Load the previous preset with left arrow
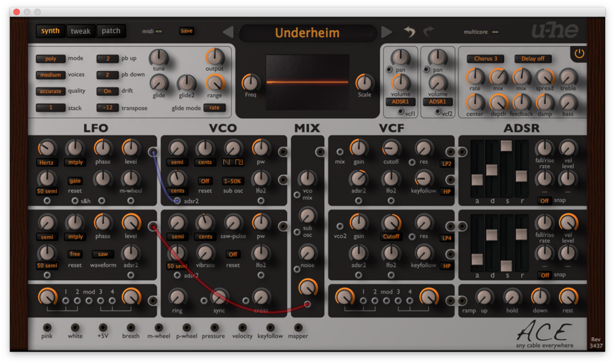The height and width of the screenshot is (364, 615). [x=228, y=32]
